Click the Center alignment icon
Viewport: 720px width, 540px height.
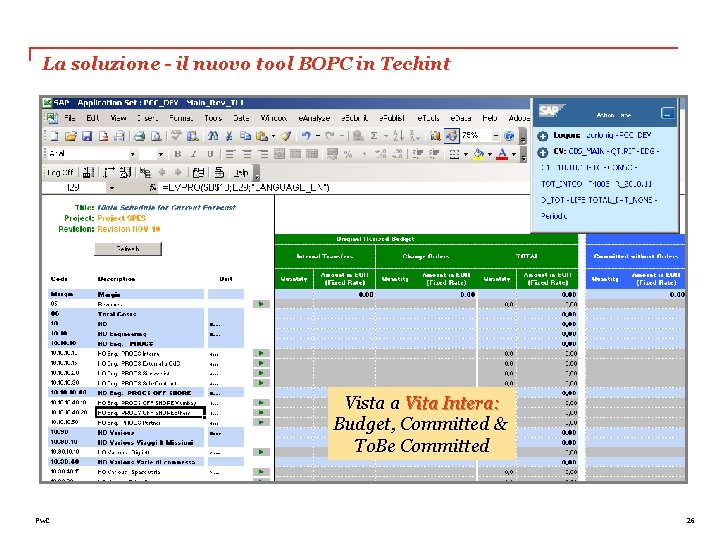click(247, 154)
